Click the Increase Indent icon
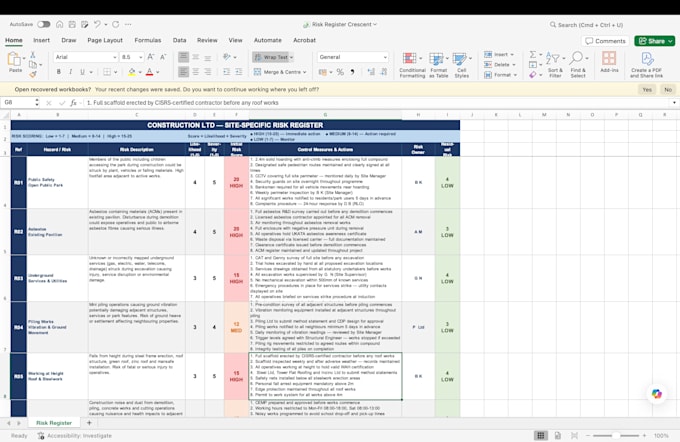 pyautogui.click(x=239, y=72)
